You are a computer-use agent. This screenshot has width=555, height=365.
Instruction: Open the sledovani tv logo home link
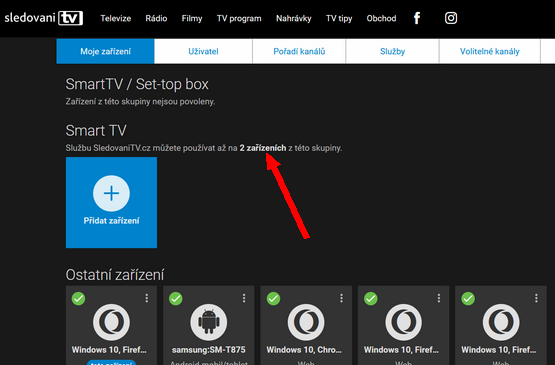tap(44, 18)
